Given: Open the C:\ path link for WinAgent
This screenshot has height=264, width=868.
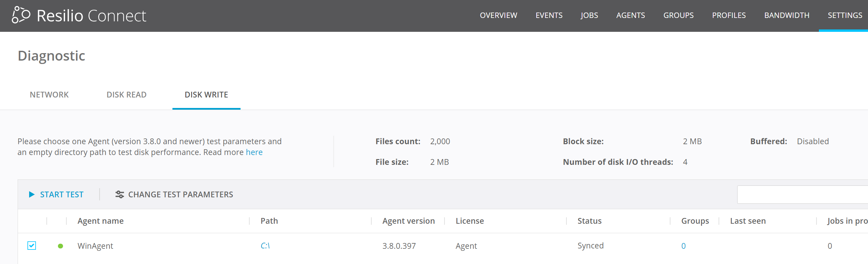Looking at the screenshot, I should (265, 246).
